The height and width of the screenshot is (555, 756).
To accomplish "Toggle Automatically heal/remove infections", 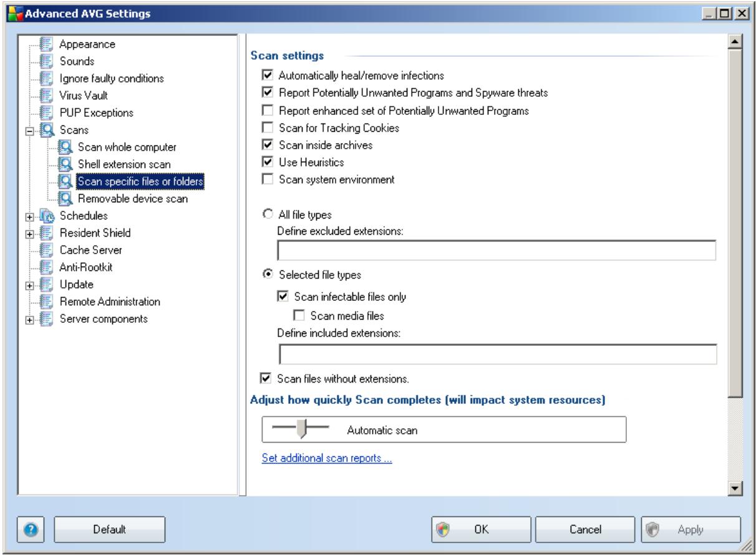I will point(267,76).
